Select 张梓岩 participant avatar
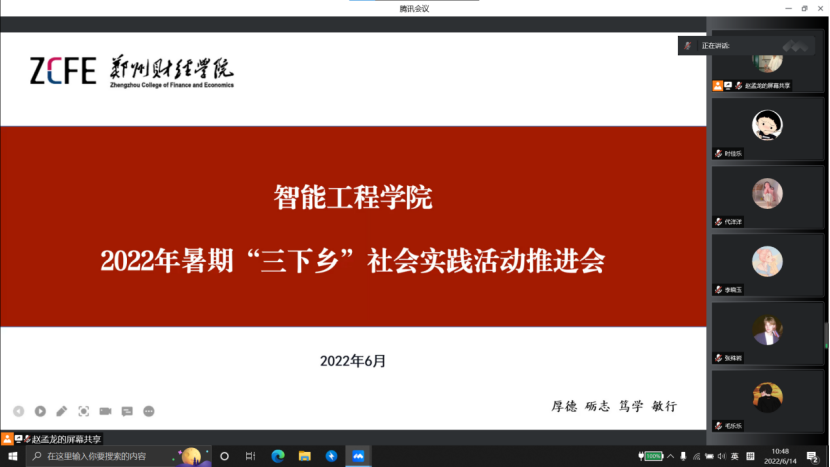Image resolution: width=830 pixels, height=467 pixels. tap(767, 329)
